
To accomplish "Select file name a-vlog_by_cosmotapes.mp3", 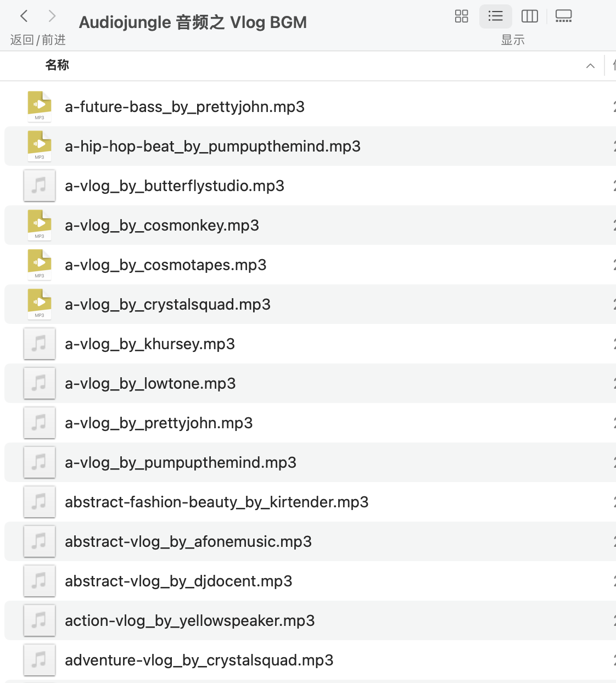I will (166, 265).
